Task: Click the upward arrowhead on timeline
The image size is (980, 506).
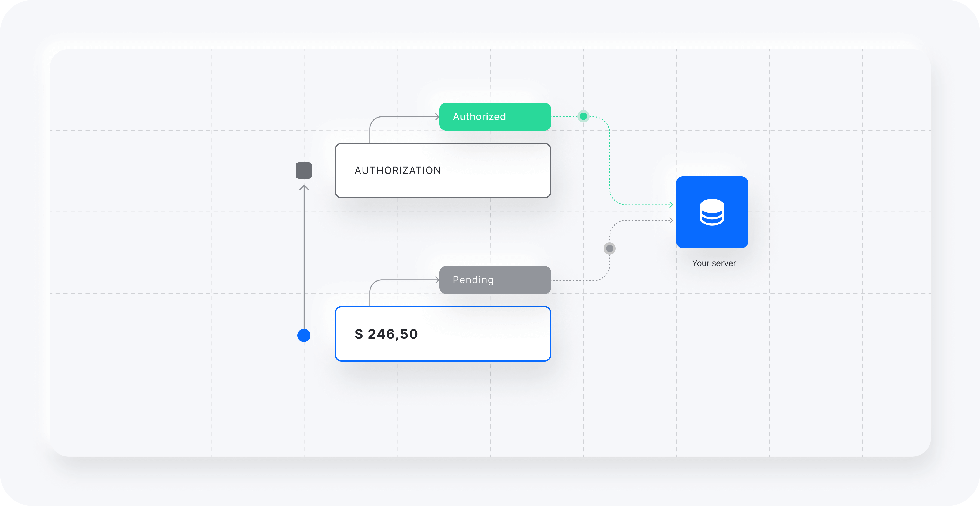Action: pos(304,187)
